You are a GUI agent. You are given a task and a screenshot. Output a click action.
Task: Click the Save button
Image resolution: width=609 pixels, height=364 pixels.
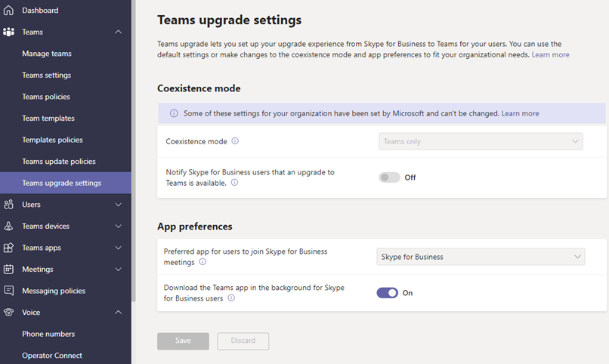pyautogui.click(x=183, y=341)
